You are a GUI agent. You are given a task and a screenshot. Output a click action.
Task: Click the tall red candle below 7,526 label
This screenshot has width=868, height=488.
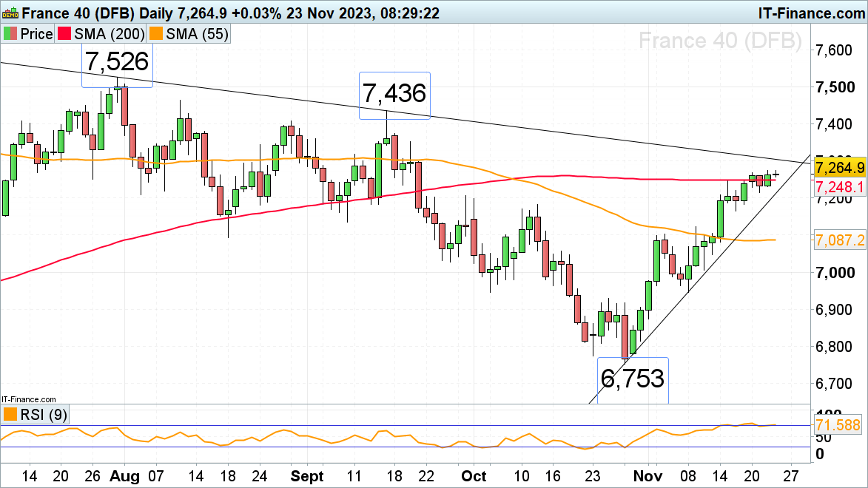click(x=124, y=105)
